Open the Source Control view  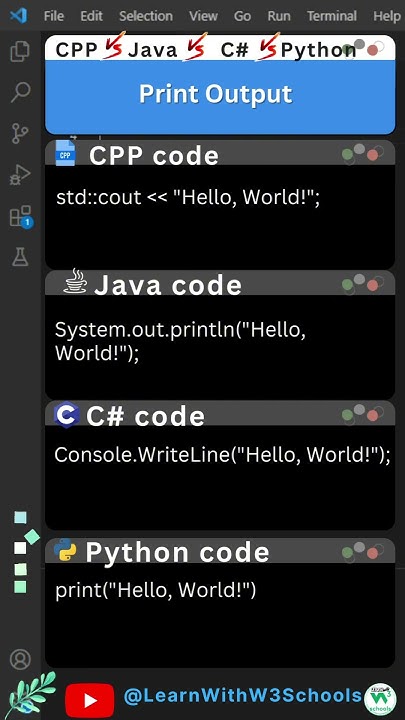pos(20,133)
